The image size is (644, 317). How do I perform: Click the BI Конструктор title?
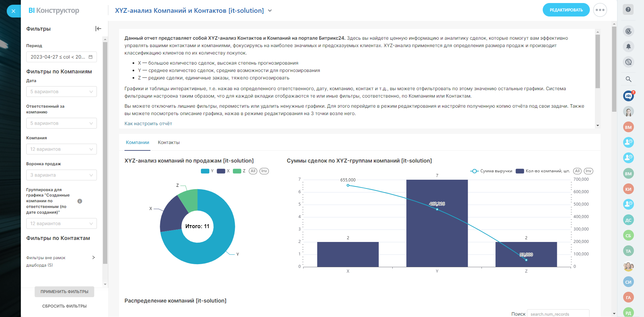coord(54,10)
